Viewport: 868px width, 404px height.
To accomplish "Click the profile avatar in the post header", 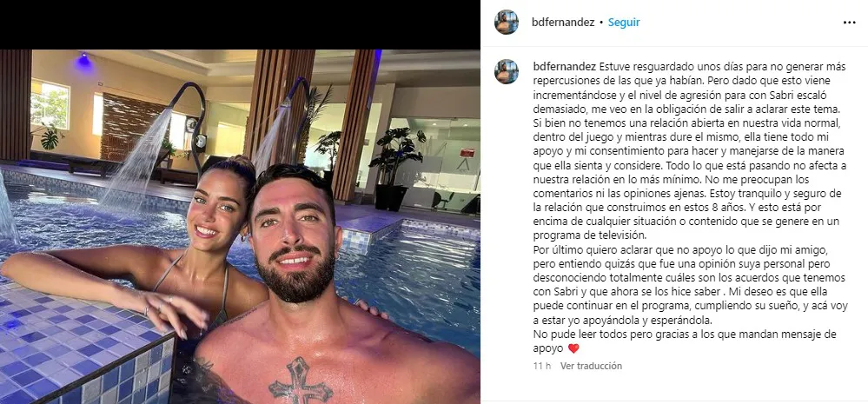I will 506,22.
